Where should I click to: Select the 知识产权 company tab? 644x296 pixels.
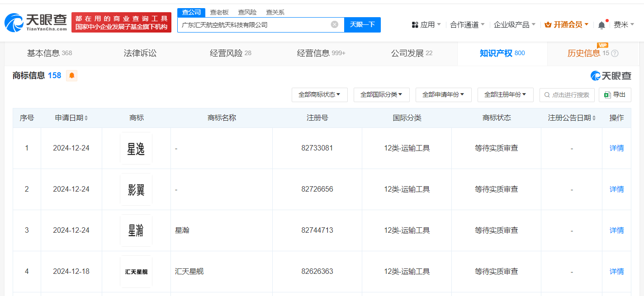point(497,53)
